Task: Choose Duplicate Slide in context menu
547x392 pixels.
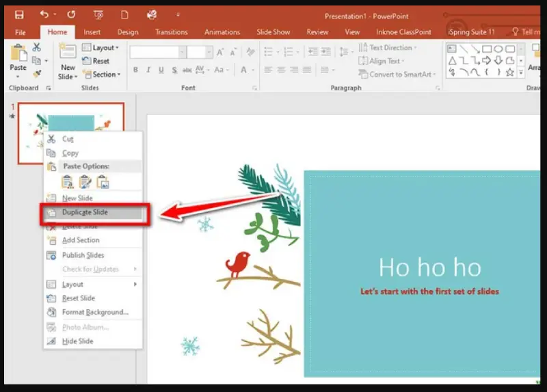Action: 93,212
